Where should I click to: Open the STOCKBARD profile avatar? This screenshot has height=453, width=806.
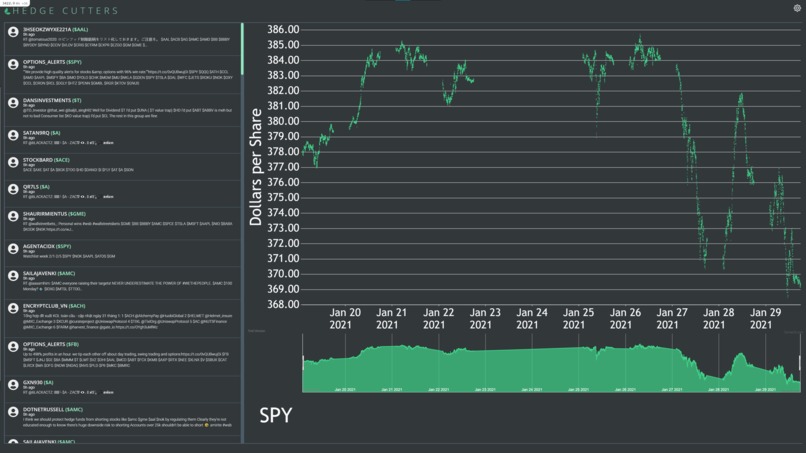point(13,162)
